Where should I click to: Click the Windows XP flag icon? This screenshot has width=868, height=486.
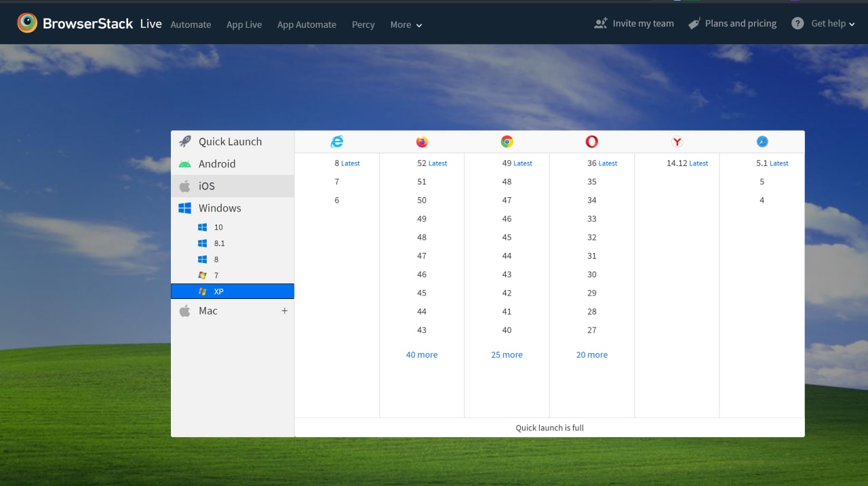202,291
